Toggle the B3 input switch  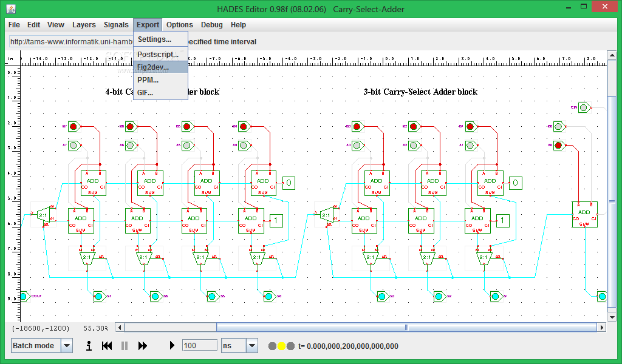(358, 126)
